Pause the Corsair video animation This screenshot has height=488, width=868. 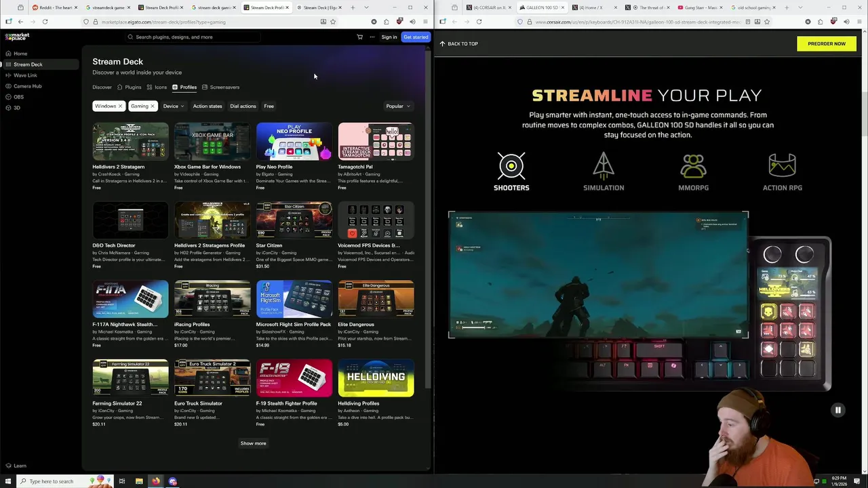pos(837,410)
